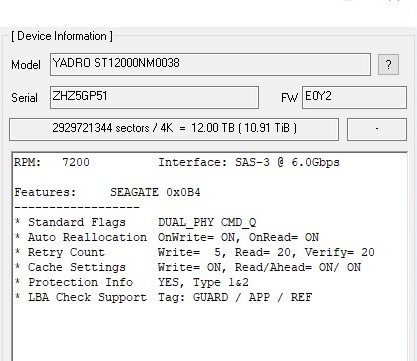Click the Model label text
Image resolution: width=417 pixels, height=361 pixels.
pos(26,65)
